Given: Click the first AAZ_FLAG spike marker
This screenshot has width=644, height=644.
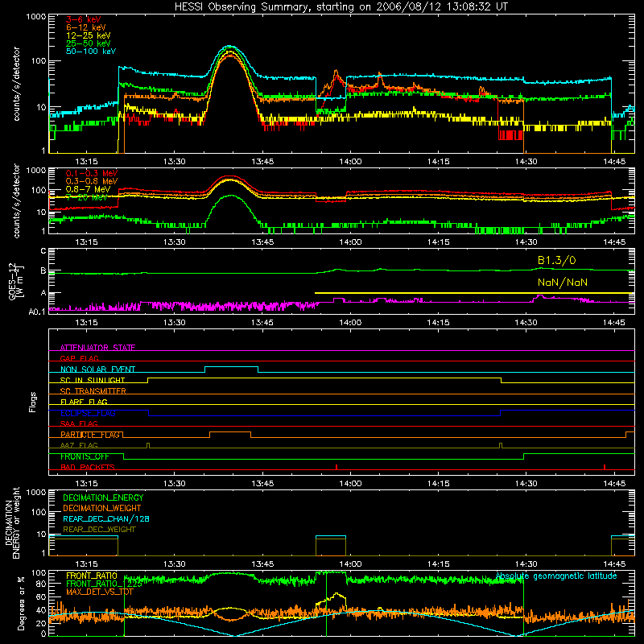Looking at the screenshot, I should coord(148,445).
